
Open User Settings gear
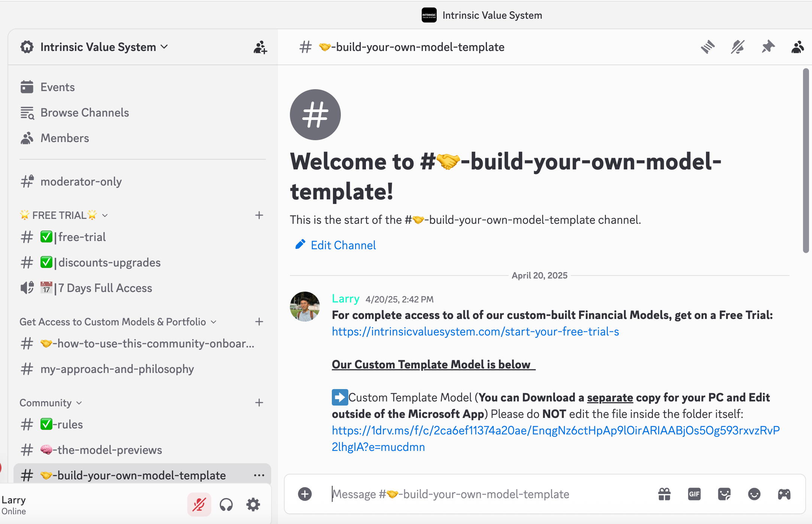click(253, 505)
